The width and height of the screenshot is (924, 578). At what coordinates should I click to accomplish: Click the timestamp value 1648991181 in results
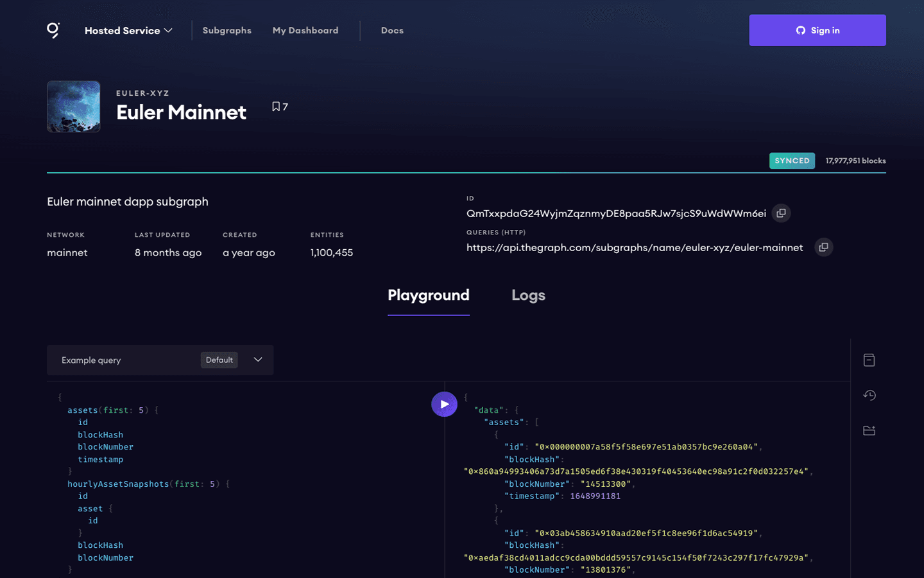(x=595, y=496)
